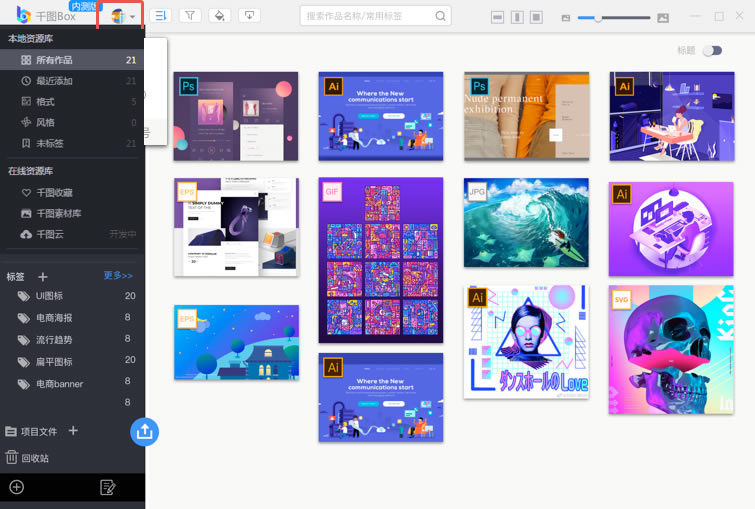Viewport: 755px width, 509px height.
Task: Click the 千图Box app logo
Action: tap(46, 16)
